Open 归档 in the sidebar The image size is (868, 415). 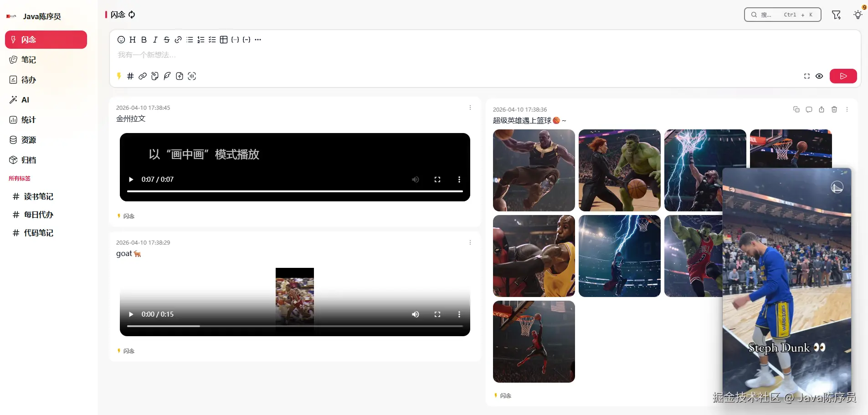click(46, 160)
